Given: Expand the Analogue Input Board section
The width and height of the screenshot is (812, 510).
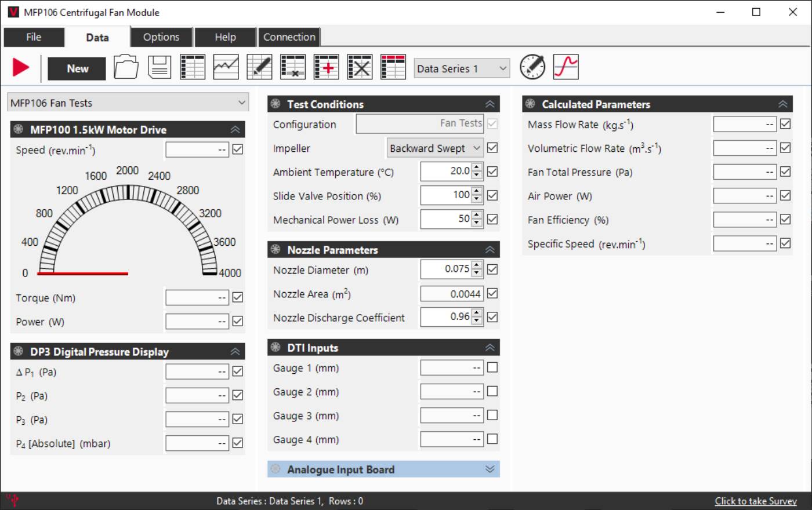Looking at the screenshot, I should [489, 469].
